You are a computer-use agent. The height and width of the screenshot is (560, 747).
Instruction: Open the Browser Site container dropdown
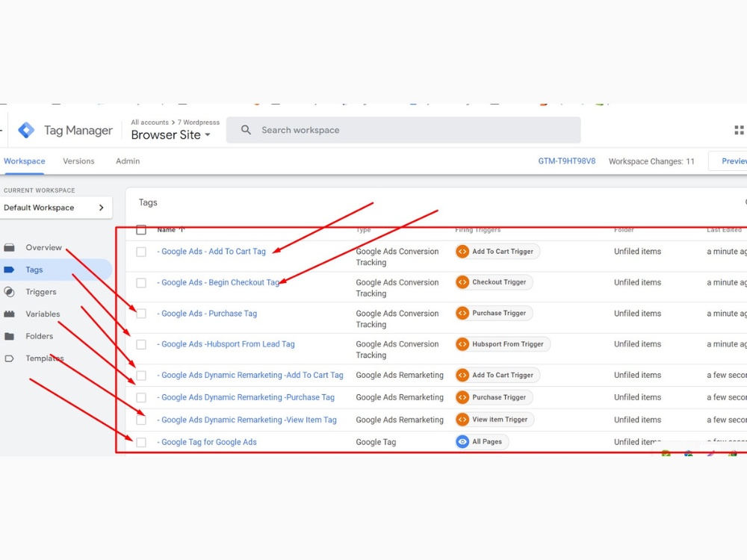tap(170, 135)
